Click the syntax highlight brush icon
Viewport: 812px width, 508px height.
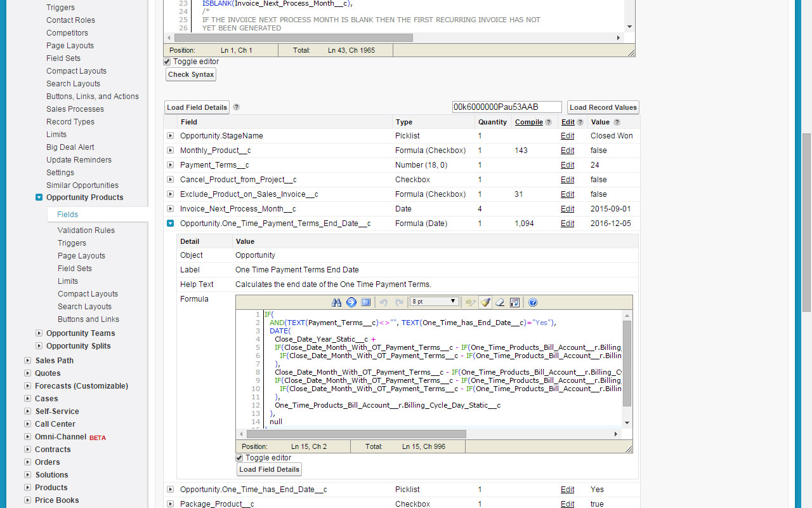485,302
